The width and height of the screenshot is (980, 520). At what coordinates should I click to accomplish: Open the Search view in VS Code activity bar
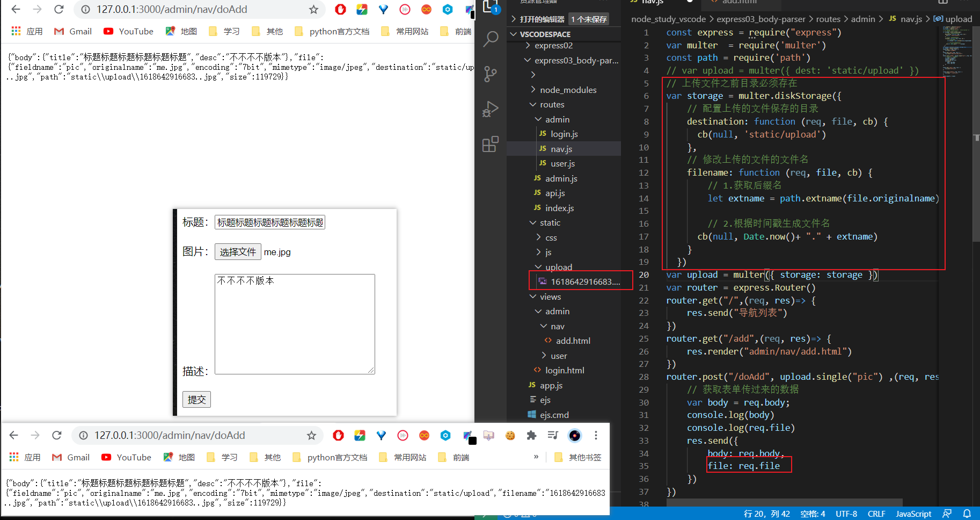pyautogui.click(x=491, y=39)
